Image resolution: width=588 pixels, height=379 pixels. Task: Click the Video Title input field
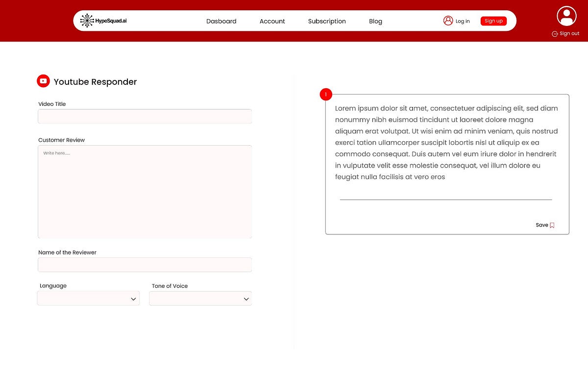(x=145, y=116)
